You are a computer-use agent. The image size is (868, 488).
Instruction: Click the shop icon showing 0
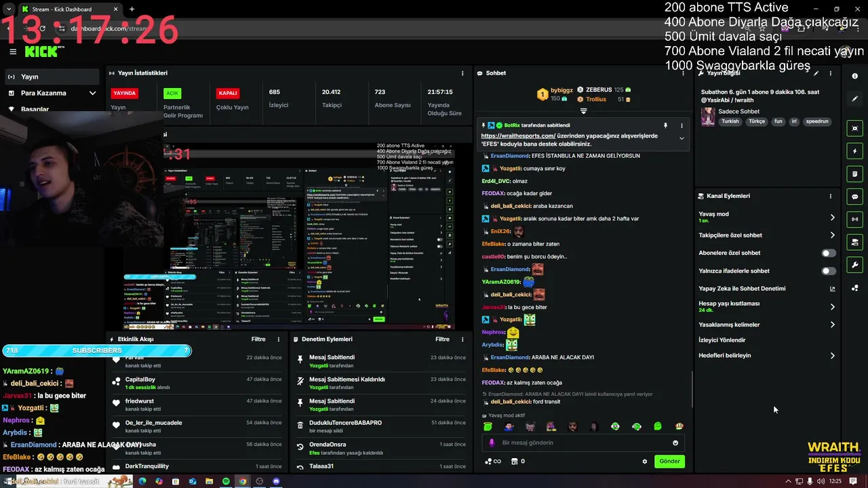[x=517, y=462]
